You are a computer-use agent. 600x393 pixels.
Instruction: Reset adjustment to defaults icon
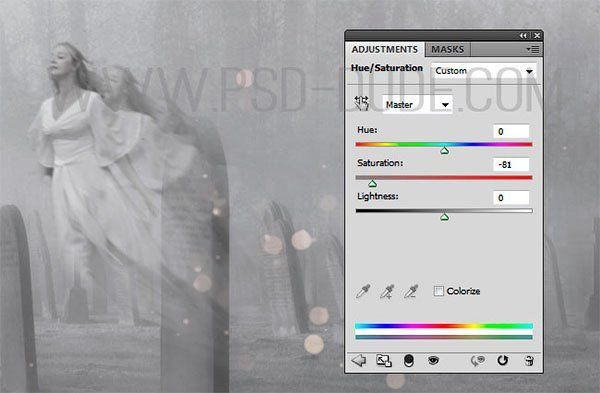(502, 360)
